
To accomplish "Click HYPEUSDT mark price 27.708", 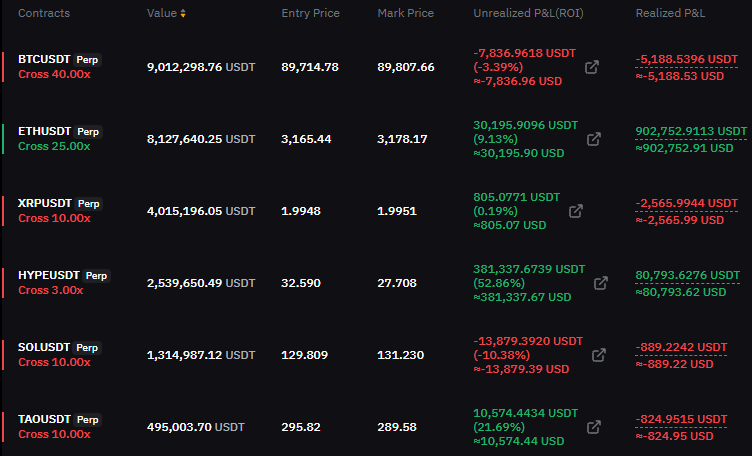I will 397,283.
